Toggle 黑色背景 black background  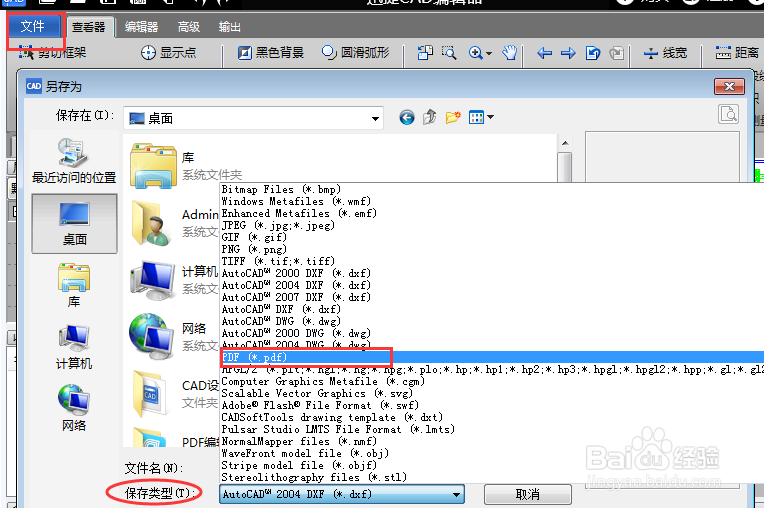[x=270, y=53]
